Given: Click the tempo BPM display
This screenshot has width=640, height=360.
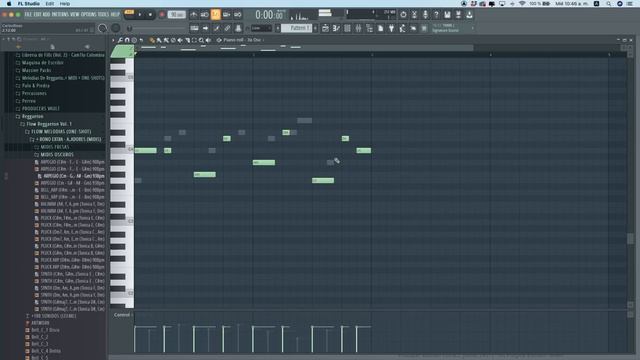Looking at the screenshot, I should pos(177,15).
